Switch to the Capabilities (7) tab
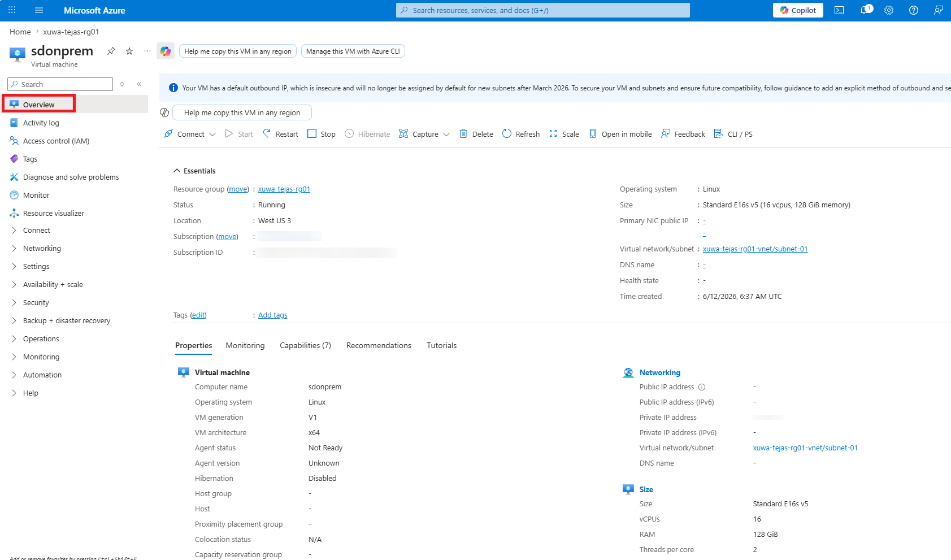Image resolution: width=951 pixels, height=560 pixels. click(306, 346)
